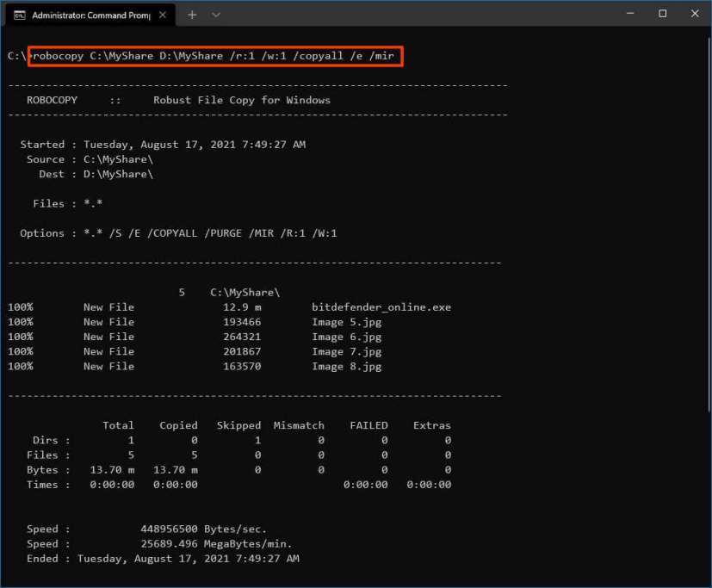The height and width of the screenshot is (588, 712).
Task: Click the robocopy command line text
Action: [214, 56]
